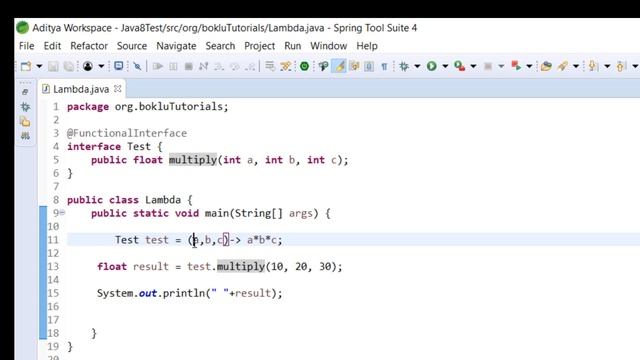Select the Lambda.java editor tab
Screen dimensions: 640x360
pyautogui.click(x=81, y=89)
